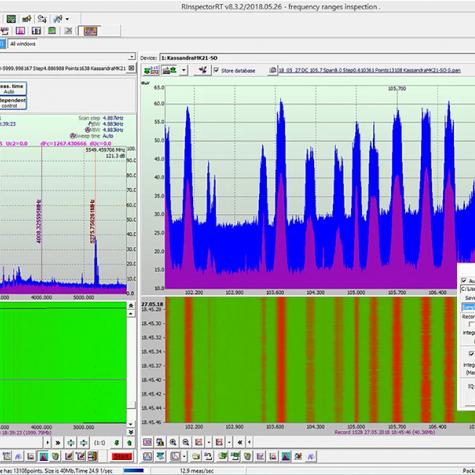Toggle the first checkbox in the right side panel
The image size is (475, 475).
464,280
